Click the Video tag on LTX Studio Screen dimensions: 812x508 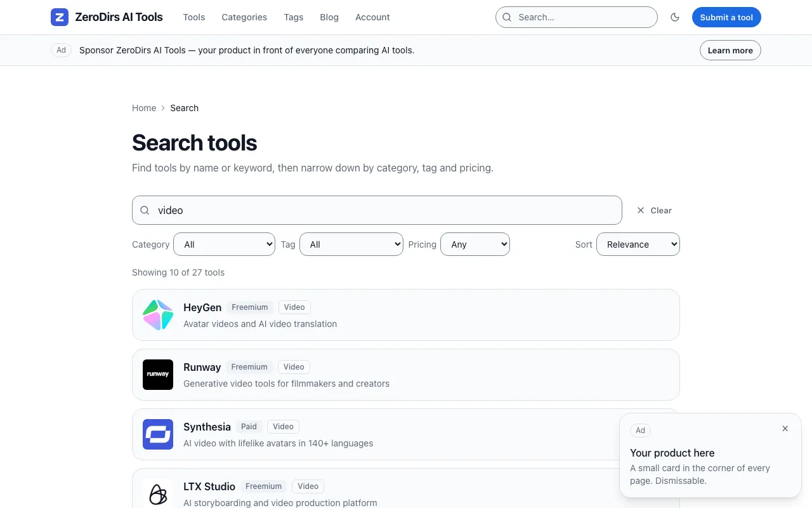308,486
